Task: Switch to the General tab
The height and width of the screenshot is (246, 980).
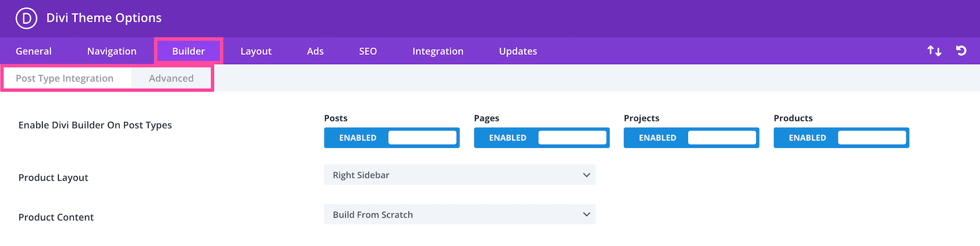Action: (34, 51)
